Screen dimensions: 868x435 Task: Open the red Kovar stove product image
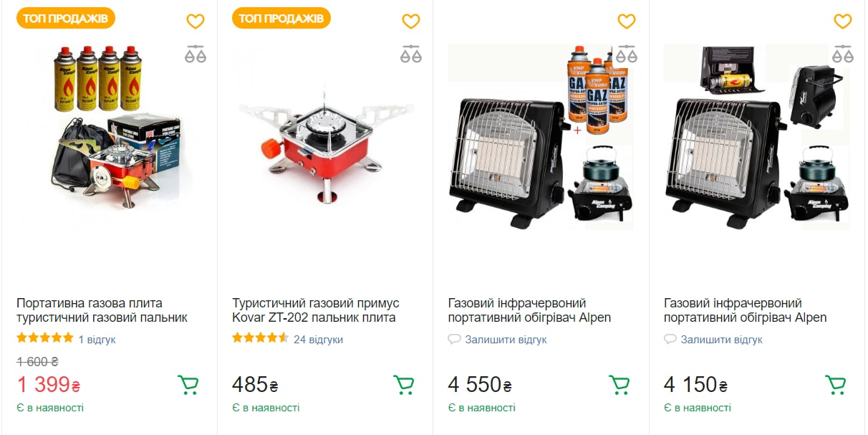point(325,136)
